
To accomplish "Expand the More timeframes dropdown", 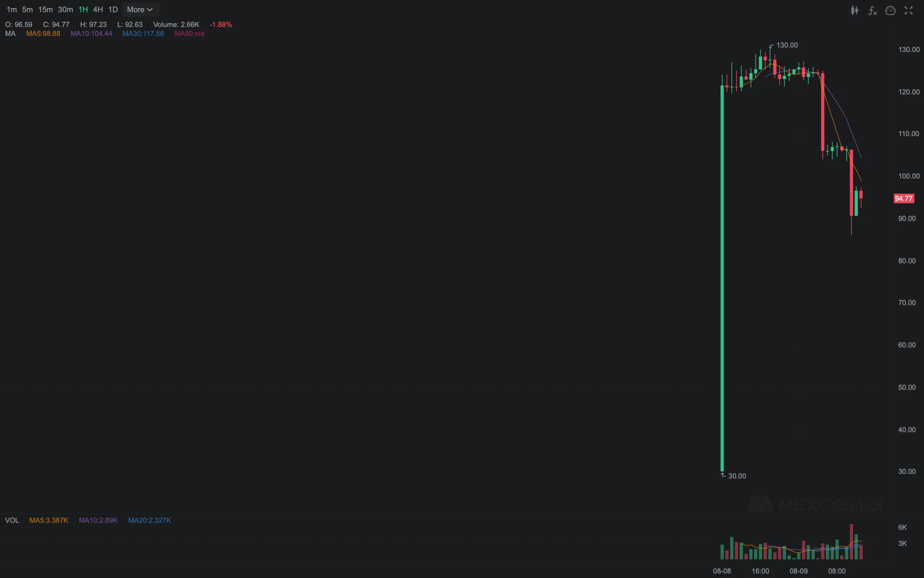I will click(x=140, y=9).
